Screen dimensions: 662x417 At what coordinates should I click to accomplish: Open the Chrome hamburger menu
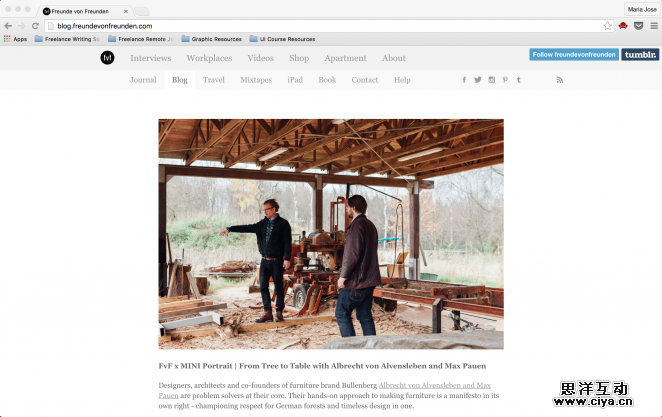pos(651,25)
